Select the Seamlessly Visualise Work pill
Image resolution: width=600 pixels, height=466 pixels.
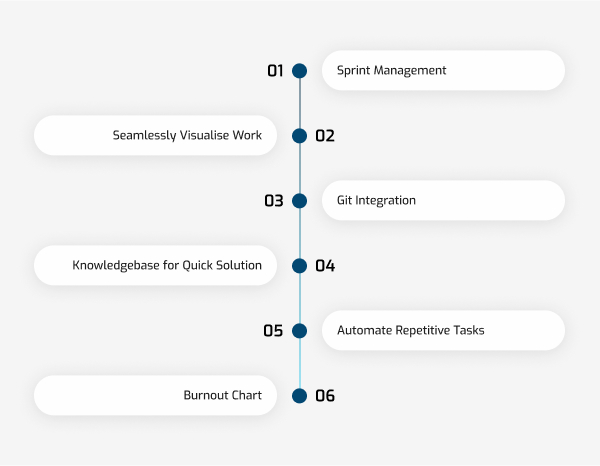tap(155, 135)
